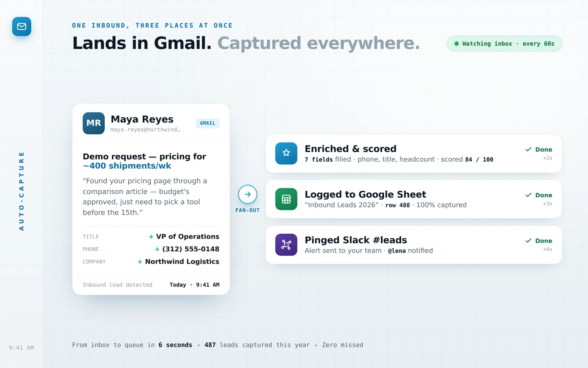588x368 pixels.
Task: Click the VP of Operations value
Action: point(187,237)
